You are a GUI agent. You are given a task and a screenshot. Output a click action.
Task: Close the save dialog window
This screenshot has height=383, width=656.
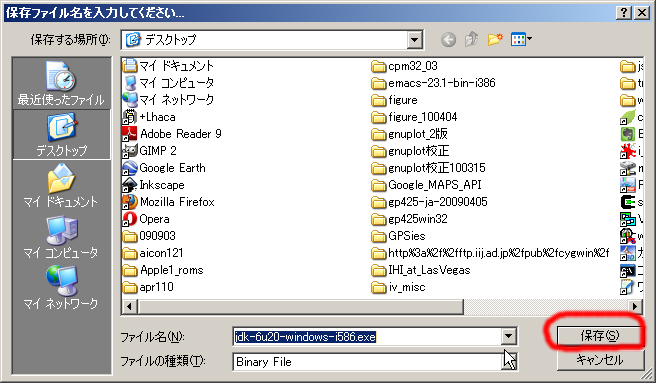click(x=642, y=13)
